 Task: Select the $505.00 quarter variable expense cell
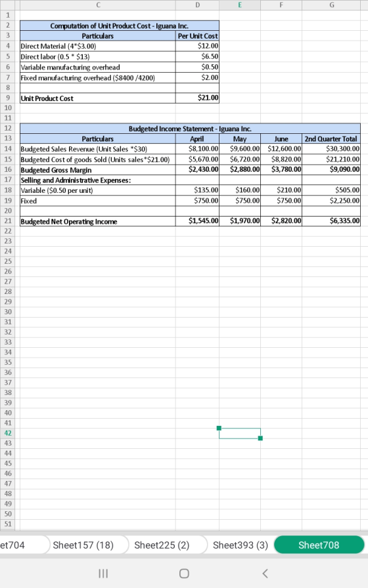coord(331,190)
